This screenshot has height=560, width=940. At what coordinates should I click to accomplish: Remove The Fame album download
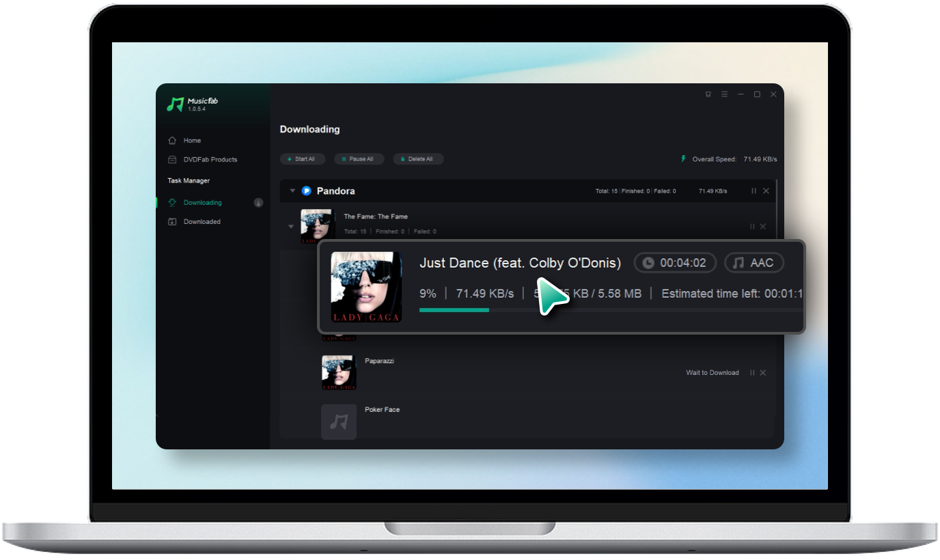[763, 227]
